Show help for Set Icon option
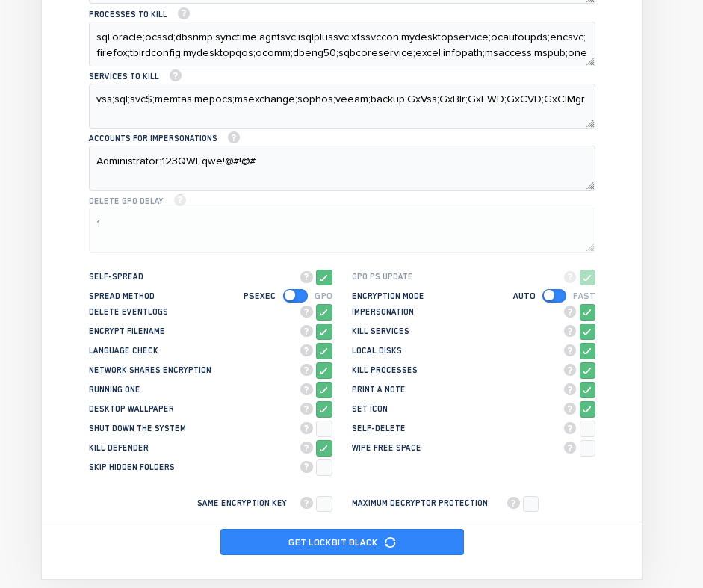The width and height of the screenshot is (703, 588). [570, 409]
